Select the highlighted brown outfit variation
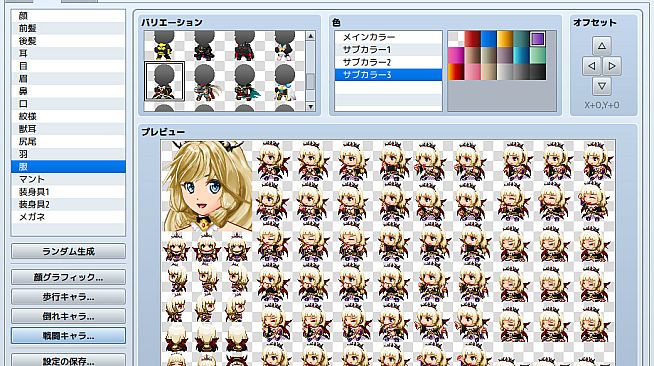Screen dimensions: 654x366 (x=164, y=81)
